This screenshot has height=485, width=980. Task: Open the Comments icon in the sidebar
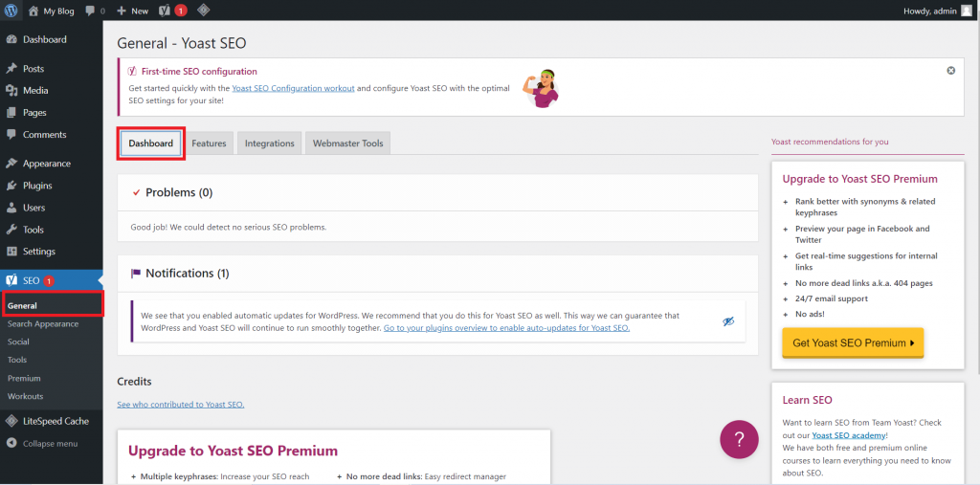click(x=11, y=134)
